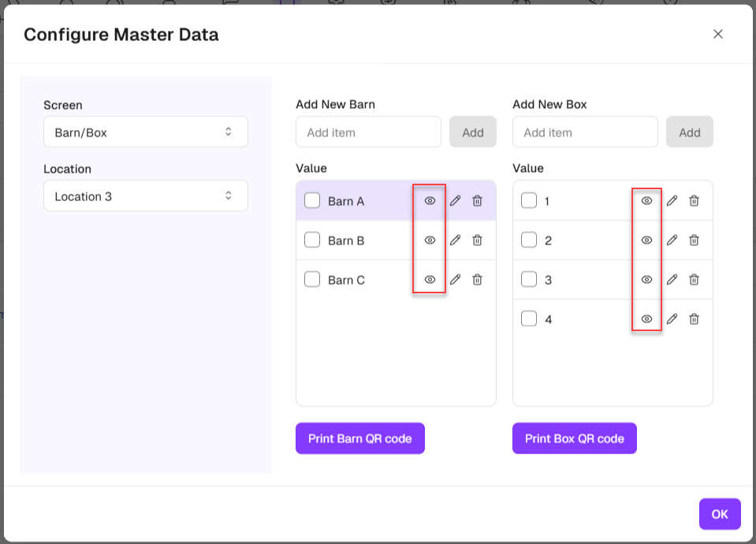Tick the Barn C checkbox
The image size is (756, 544).
point(312,280)
